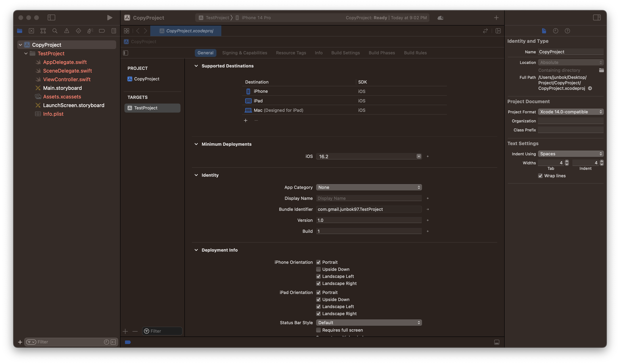Click the Run play button

pyautogui.click(x=110, y=17)
